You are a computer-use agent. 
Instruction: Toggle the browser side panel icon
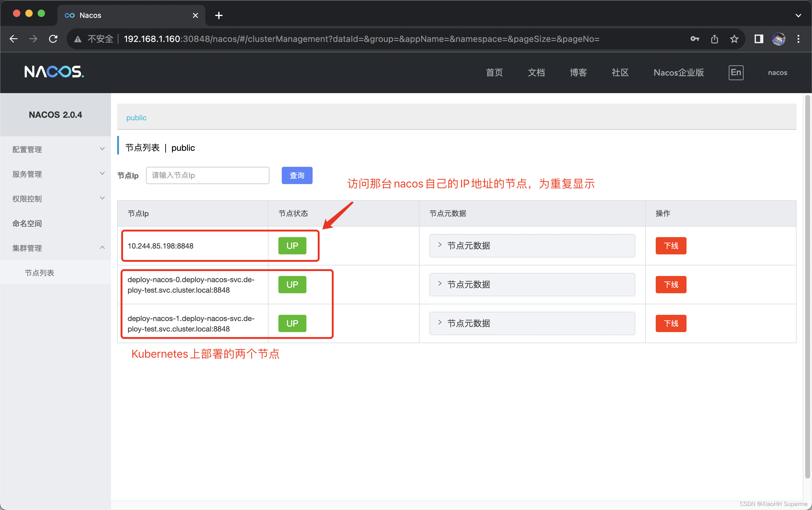(758, 39)
